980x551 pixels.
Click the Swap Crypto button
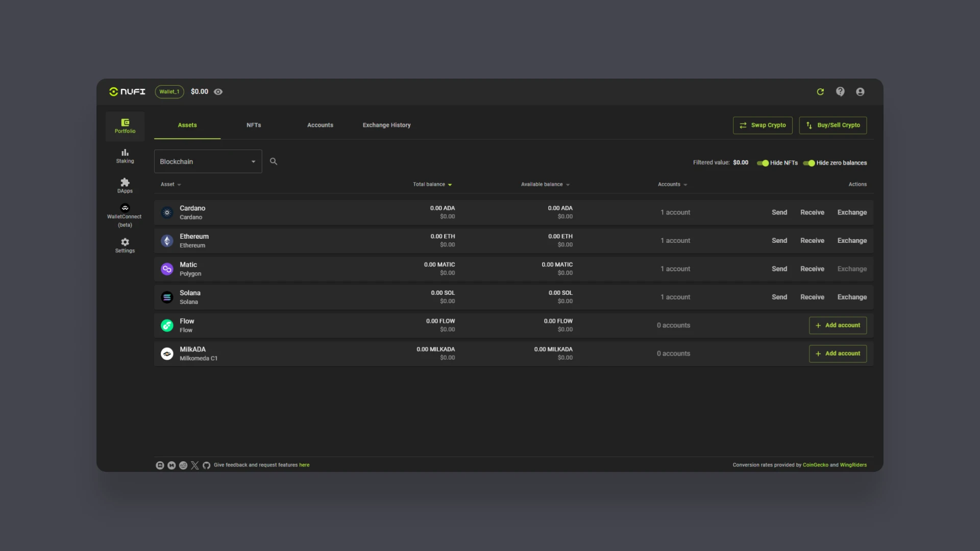click(x=762, y=125)
